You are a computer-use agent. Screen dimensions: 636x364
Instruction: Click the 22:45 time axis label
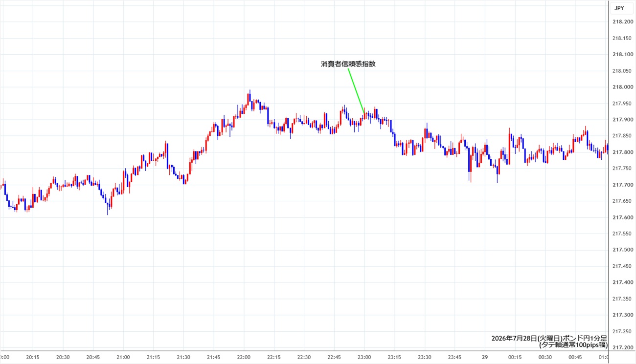click(x=334, y=357)
